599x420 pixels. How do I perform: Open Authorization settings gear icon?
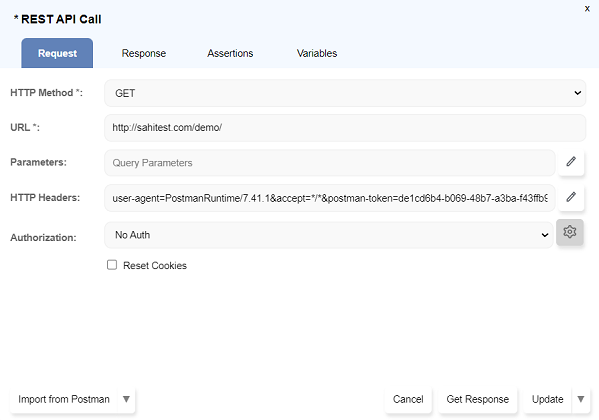570,232
